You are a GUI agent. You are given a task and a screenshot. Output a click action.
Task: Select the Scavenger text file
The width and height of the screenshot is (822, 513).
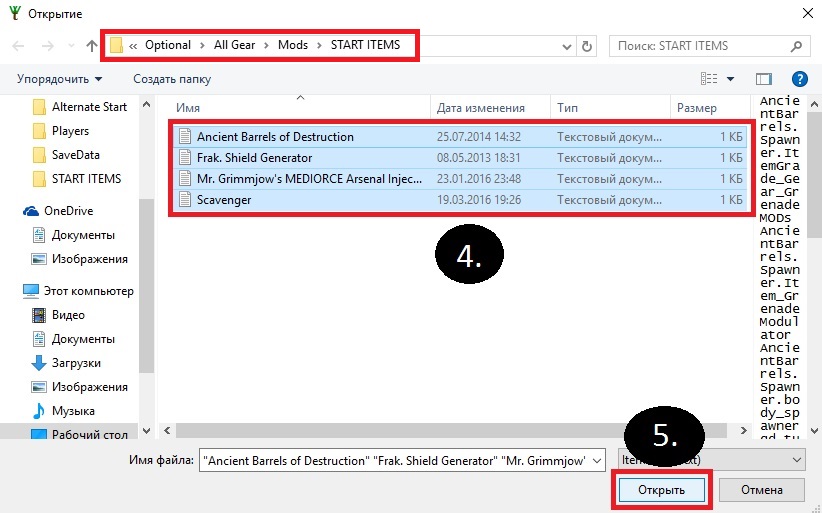tap(223, 200)
